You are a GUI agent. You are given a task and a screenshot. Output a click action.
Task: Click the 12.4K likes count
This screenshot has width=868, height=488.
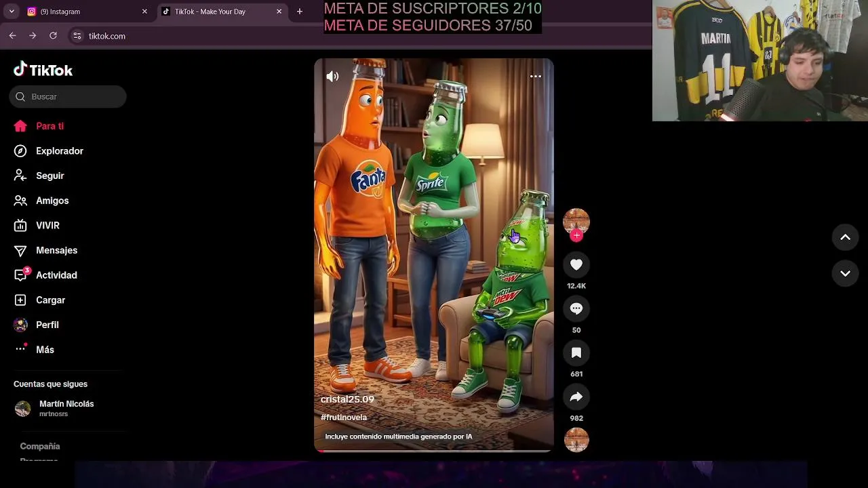(x=576, y=286)
